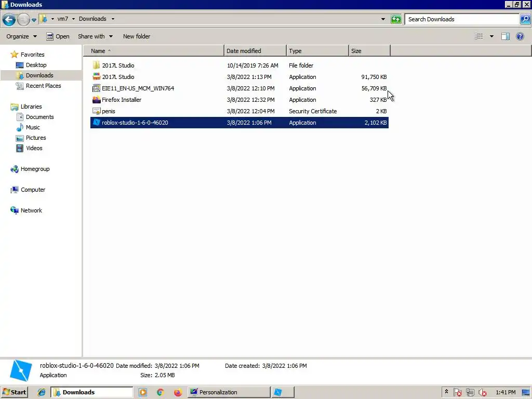Open Windows Media Player from taskbar
The height and width of the screenshot is (399, 532).
(143, 392)
